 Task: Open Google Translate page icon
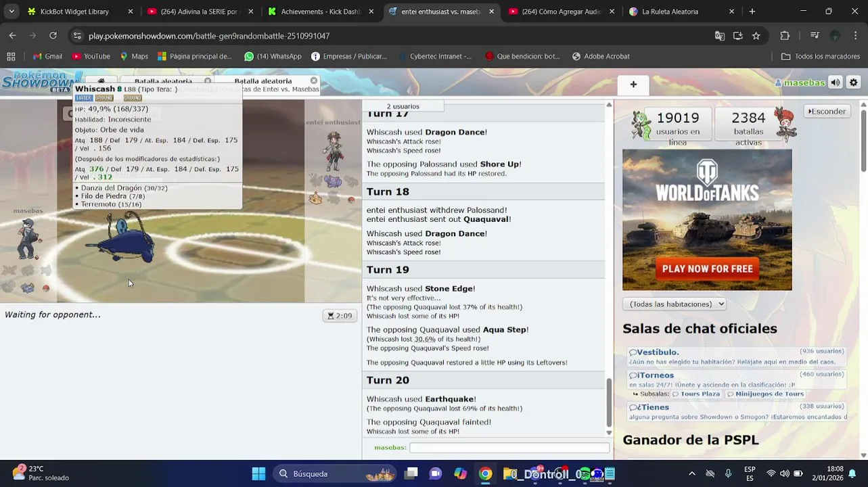720,36
